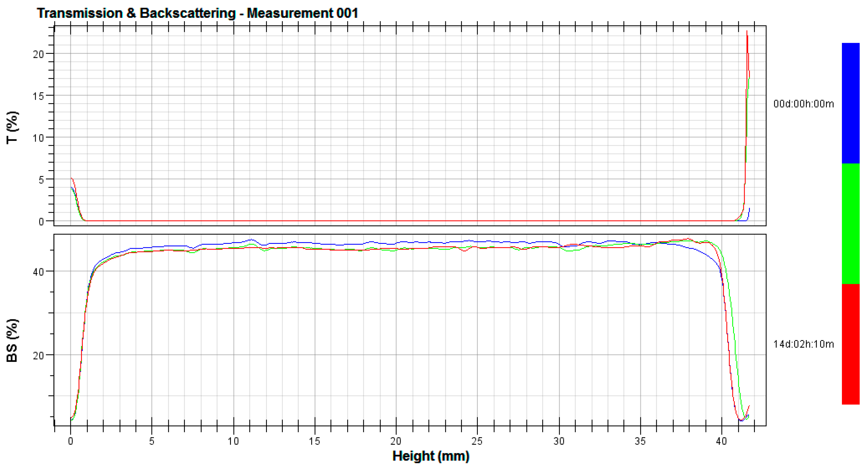Click the red segment of the time color bar

(x=851, y=344)
